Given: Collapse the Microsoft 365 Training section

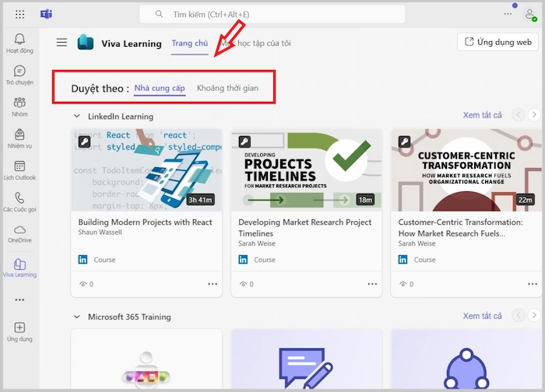Looking at the screenshot, I should click(77, 317).
